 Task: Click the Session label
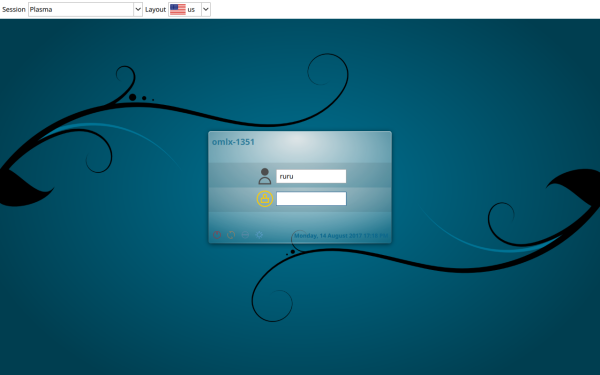[x=14, y=10]
